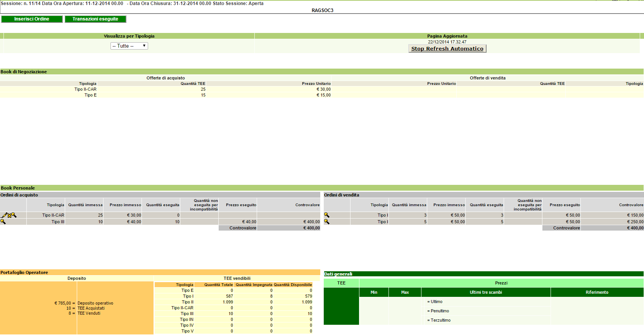The image size is (644, 336).
Task: Select Tipo II-CAR in the Offerte di acquisto book
Action: pyautogui.click(x=86, y=89)
